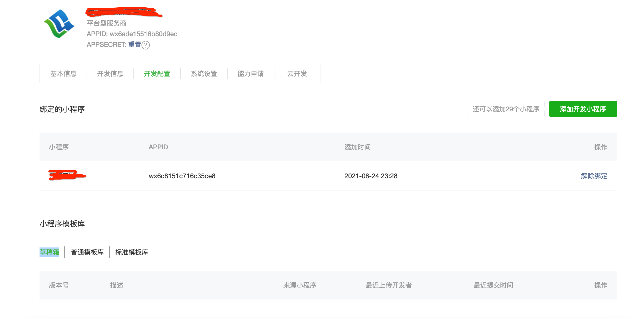
Task: Switch to the 开发信息 tab
Action: (110, 74)
